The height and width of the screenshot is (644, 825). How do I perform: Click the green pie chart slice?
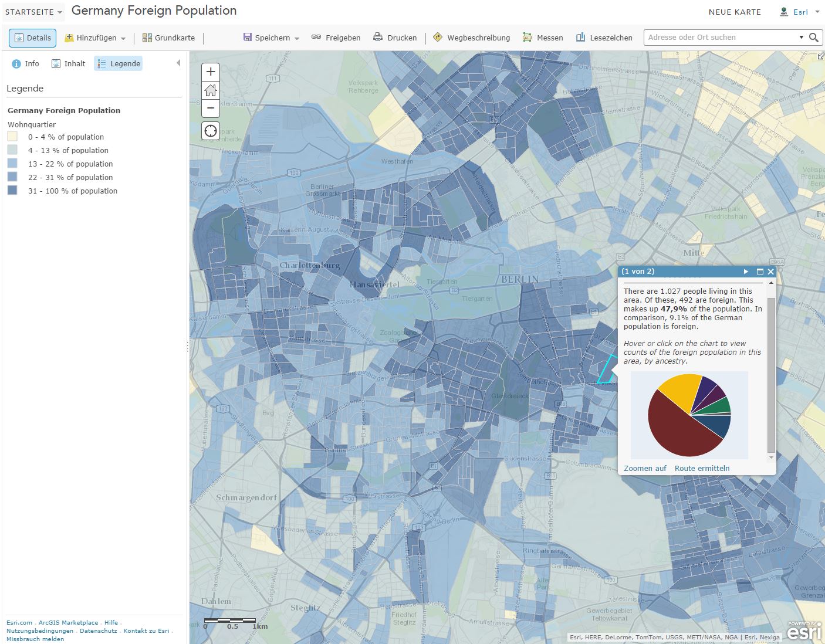[720, 406]
